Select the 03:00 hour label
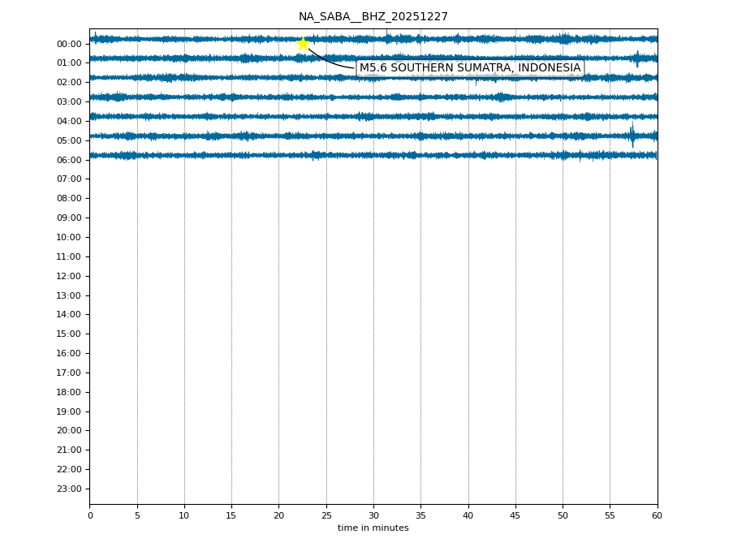The height and width of the screenshot is (560, 746). [69, 101]
